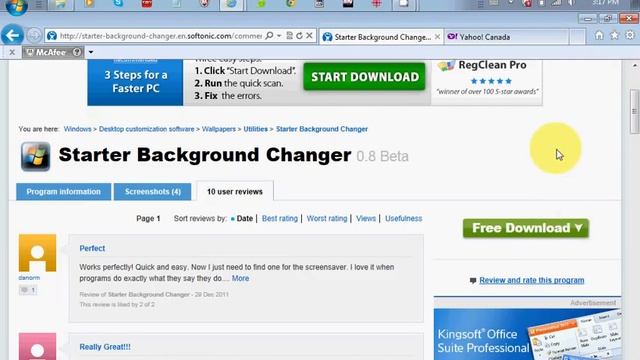The height and width of the screenshot is (360, 640).
Task: Click the Kingsoft Office Suite Professional ad
Action: (x=527, y=334)
